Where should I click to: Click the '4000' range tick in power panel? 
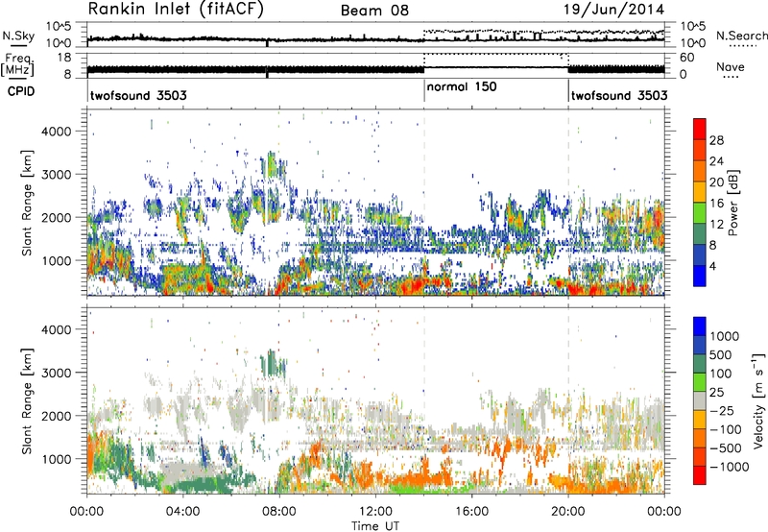56,132
